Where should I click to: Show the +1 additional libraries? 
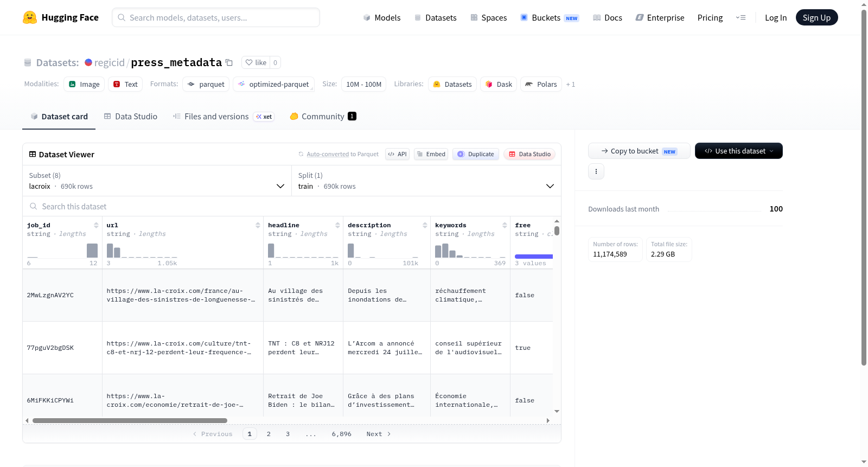(571, 84)
